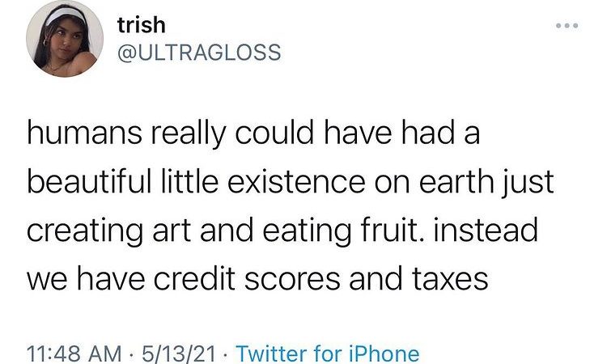This screenshot has width=607, height=364.
Task: Click the display name "trish"
Action: point(141,25)
